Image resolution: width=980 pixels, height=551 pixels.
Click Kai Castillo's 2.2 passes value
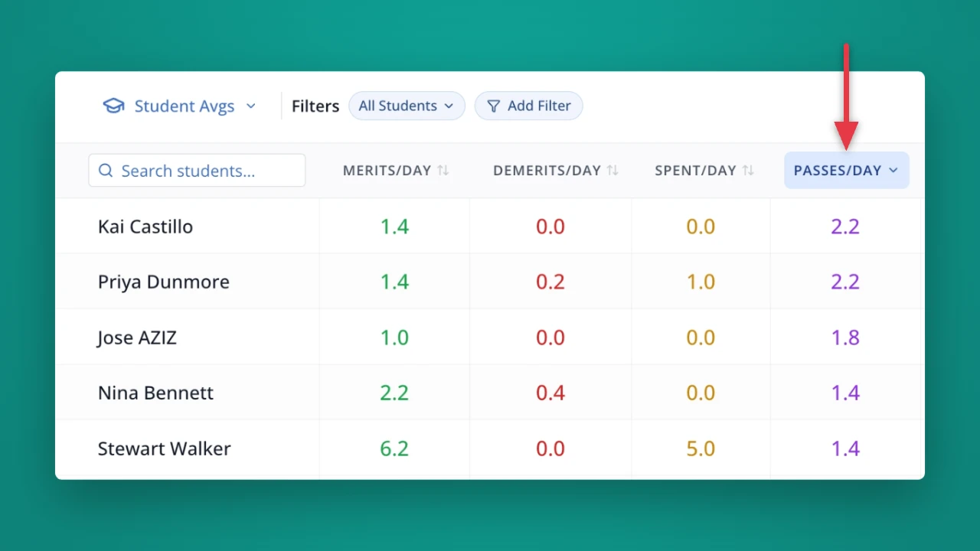pos(845,227)
